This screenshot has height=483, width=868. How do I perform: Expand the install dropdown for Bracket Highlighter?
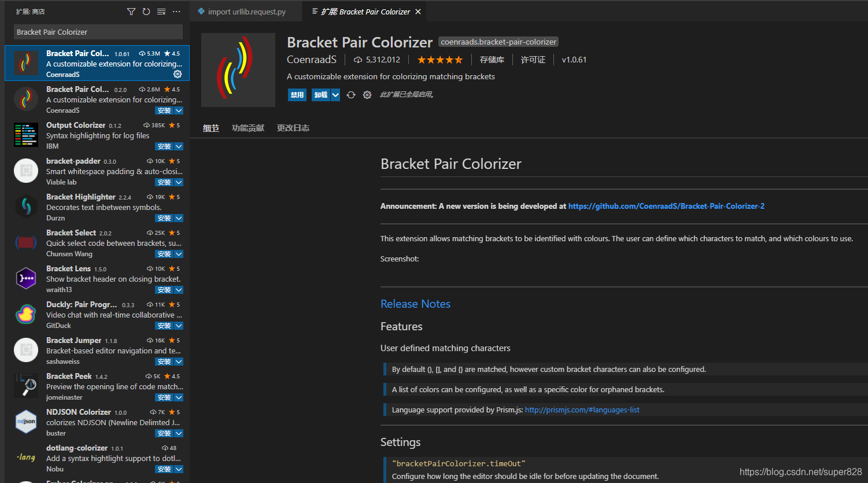(x=179, y=218)
